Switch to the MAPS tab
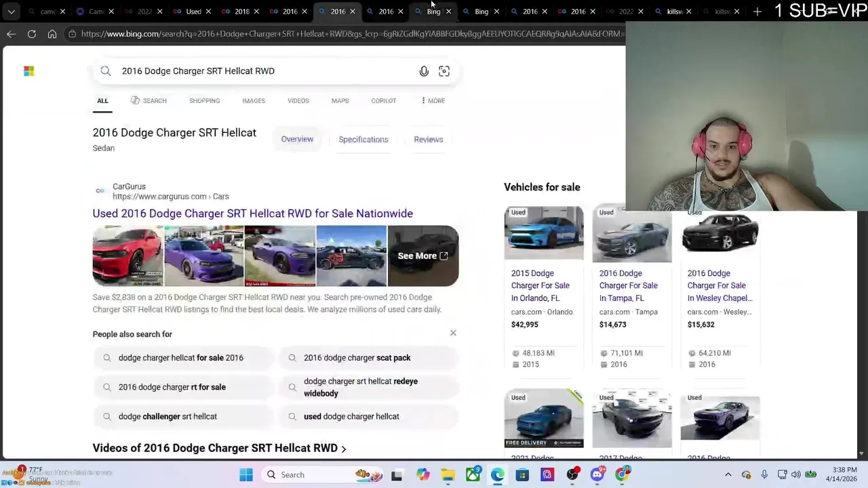 [340, 100]
